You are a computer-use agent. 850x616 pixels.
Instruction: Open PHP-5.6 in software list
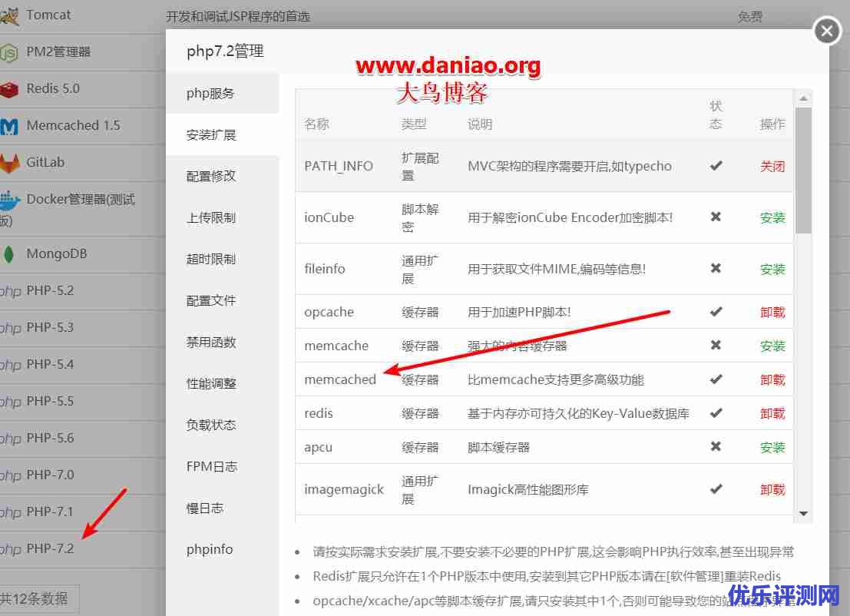[50, 438]
